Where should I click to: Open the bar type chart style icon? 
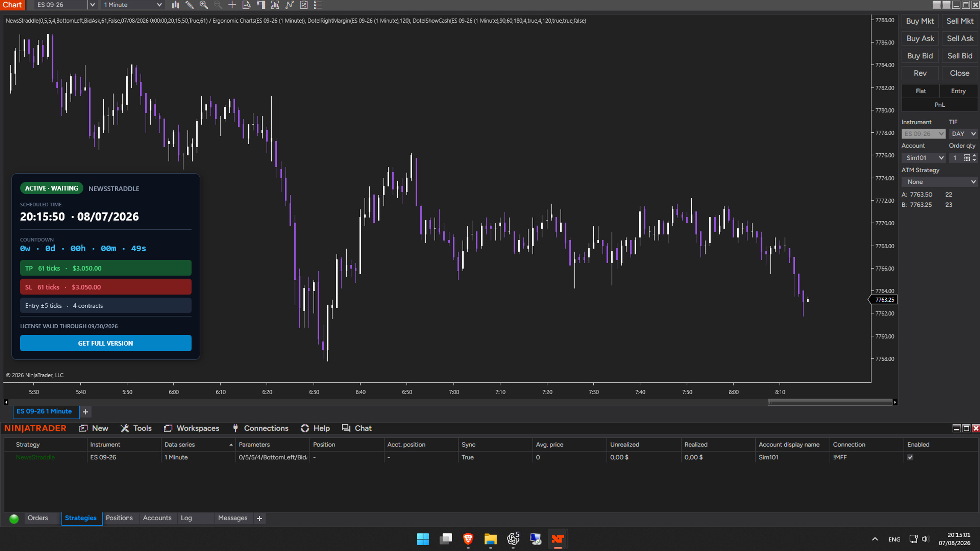[x=175, y=5]
